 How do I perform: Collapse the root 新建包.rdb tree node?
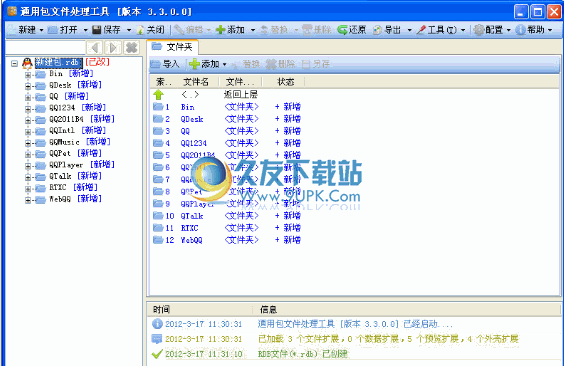click(14, 64)
